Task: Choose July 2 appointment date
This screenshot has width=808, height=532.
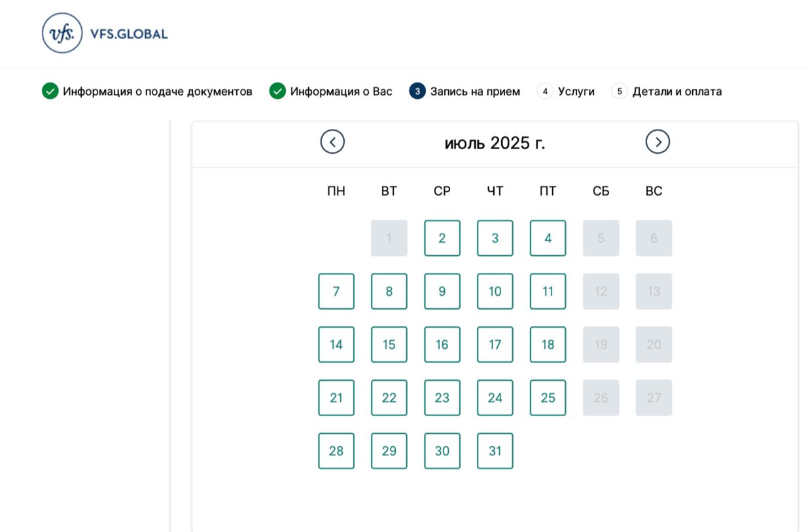Action: [442, 238]
